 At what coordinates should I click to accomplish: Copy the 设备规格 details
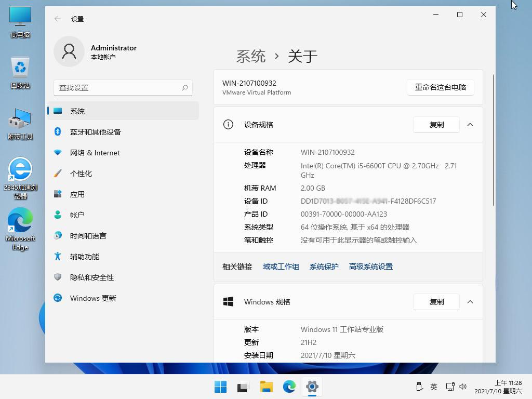(436, 125)
